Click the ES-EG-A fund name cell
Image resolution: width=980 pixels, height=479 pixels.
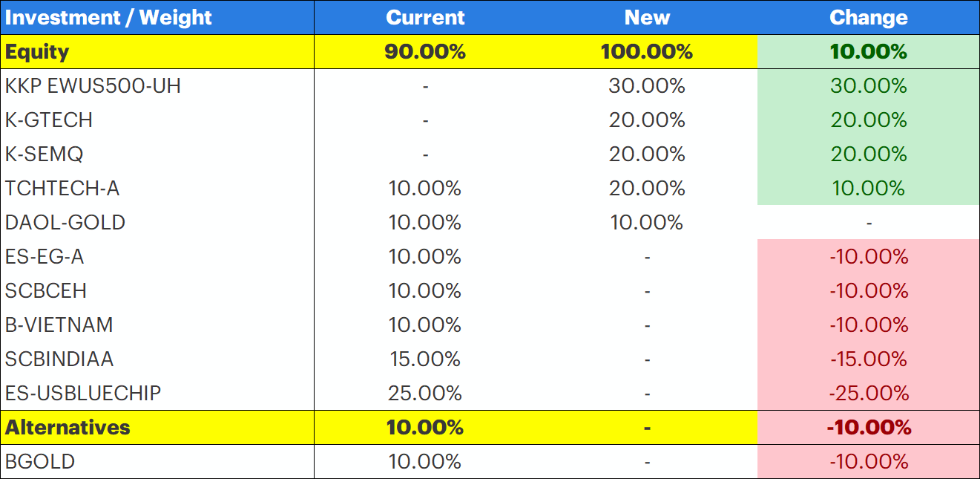click(45, 257)
